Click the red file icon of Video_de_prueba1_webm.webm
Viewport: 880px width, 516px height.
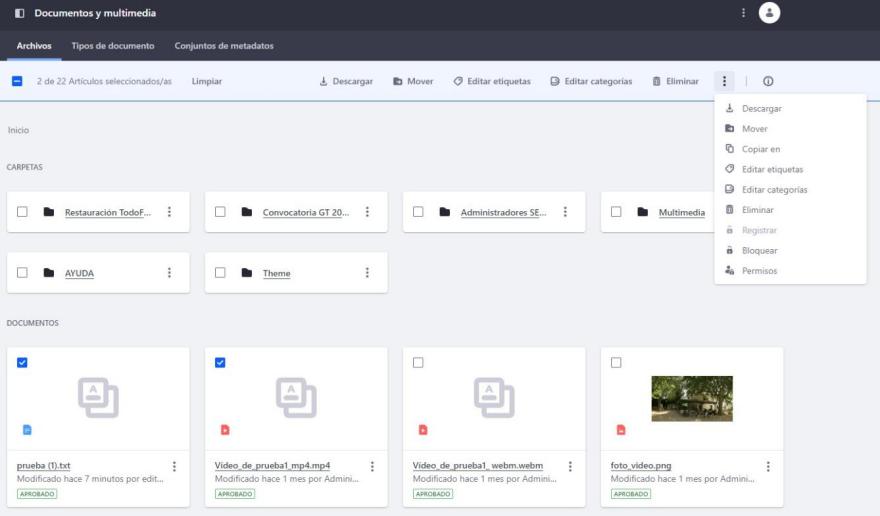423,430
